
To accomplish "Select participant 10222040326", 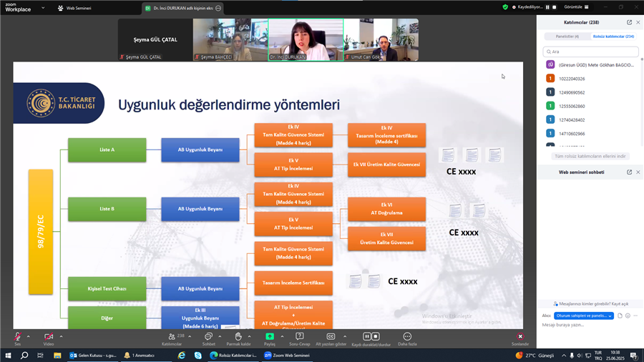I will (x=590, y=79).
